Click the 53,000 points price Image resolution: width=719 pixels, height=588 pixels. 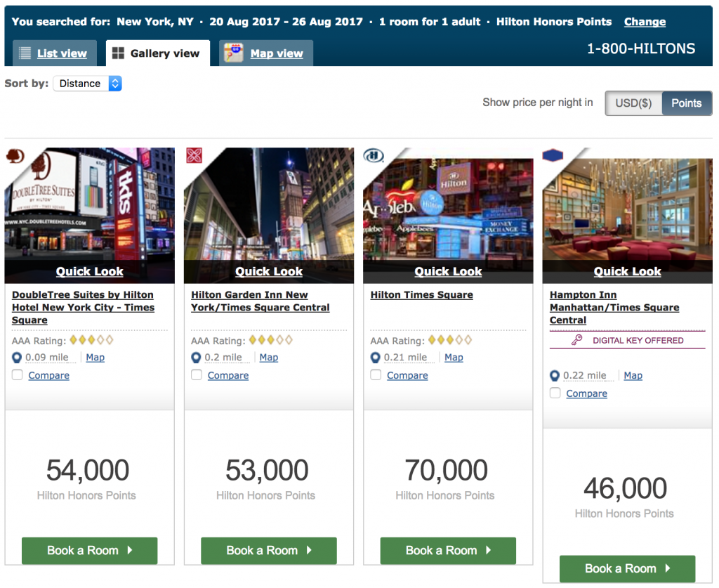click(x=267, y=470)
